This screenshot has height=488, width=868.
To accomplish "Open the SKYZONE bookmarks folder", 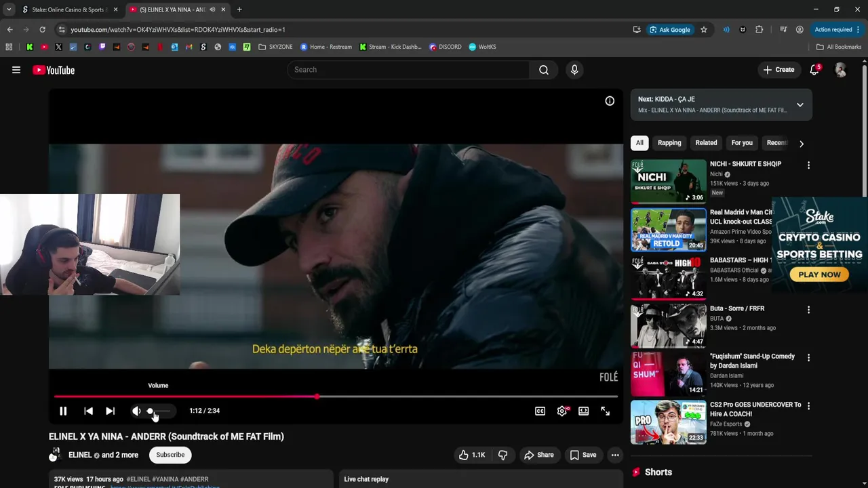I will pyautogui.click(x=275, y=47).
